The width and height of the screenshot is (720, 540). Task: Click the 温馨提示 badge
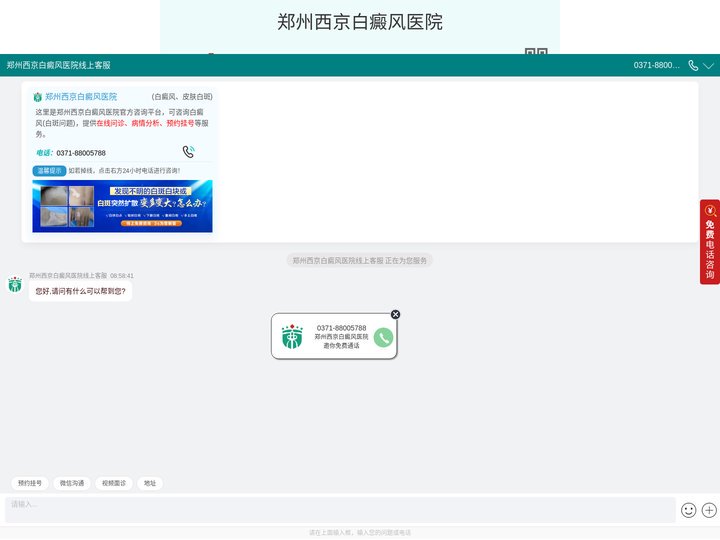[x=49, y=171]
